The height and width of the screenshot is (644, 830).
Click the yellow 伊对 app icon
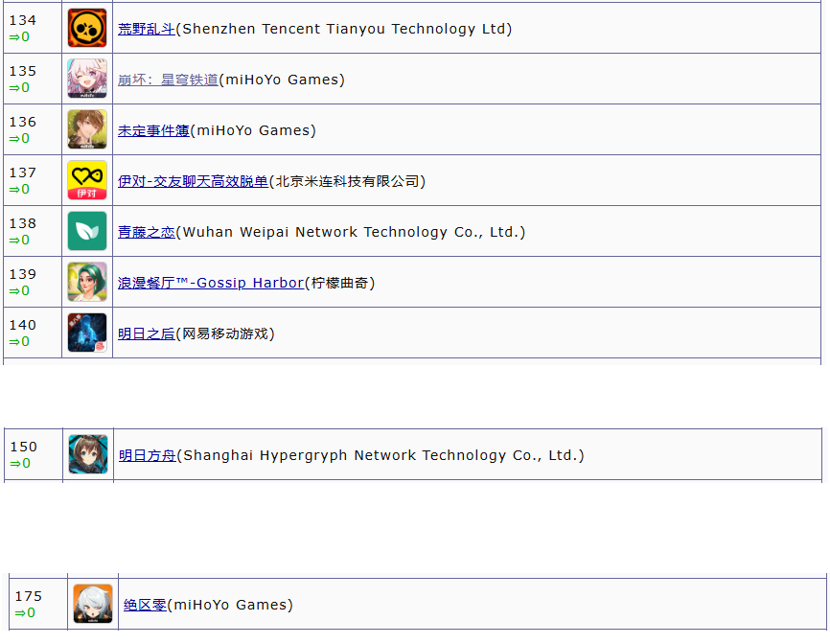click(x=87, y=180)
